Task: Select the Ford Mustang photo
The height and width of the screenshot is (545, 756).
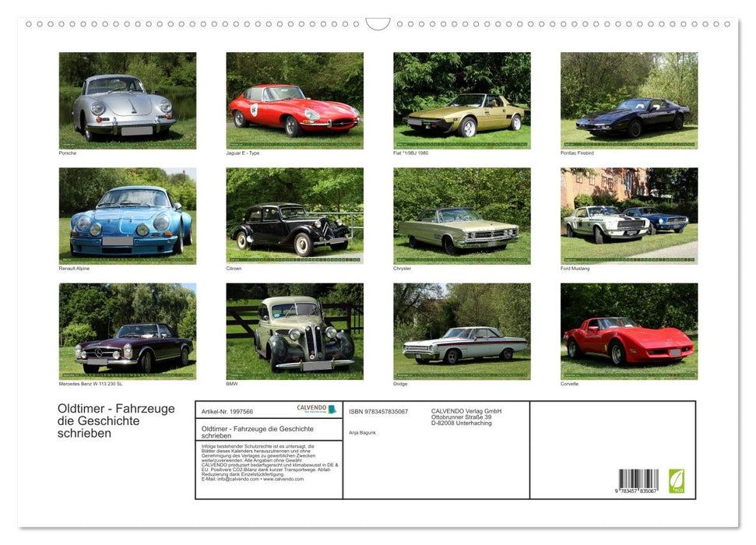Action: 630,216
